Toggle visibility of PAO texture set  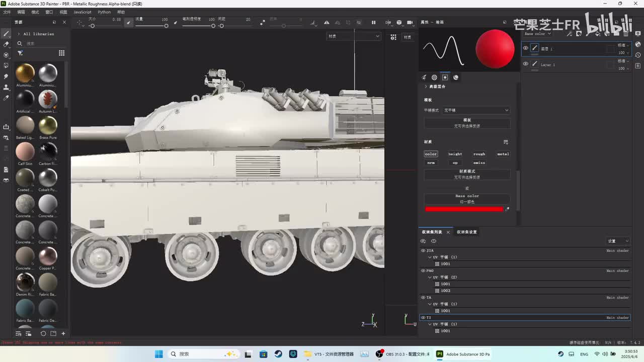click(x=423, y=270)
